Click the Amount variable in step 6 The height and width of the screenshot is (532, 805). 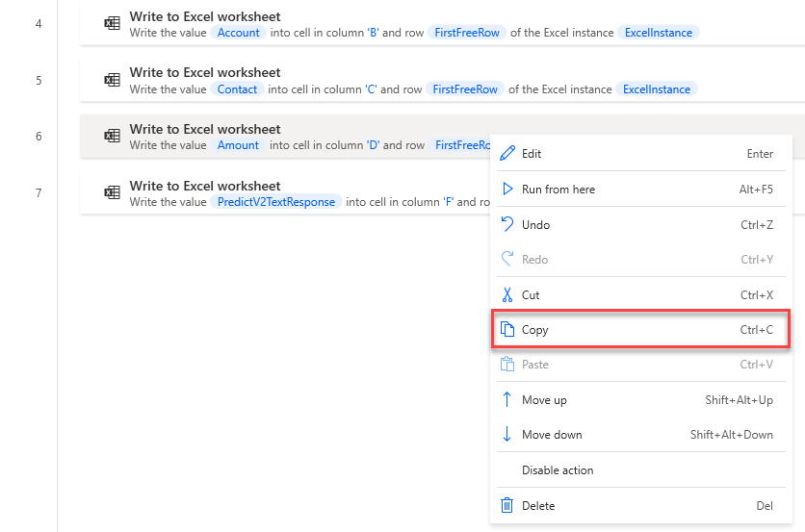point(238,145)
